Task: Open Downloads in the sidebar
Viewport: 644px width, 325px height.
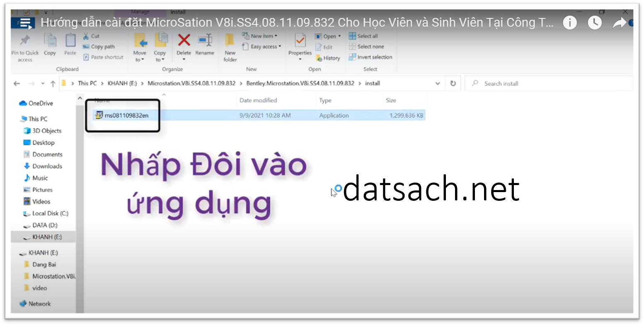Action: 43,166
